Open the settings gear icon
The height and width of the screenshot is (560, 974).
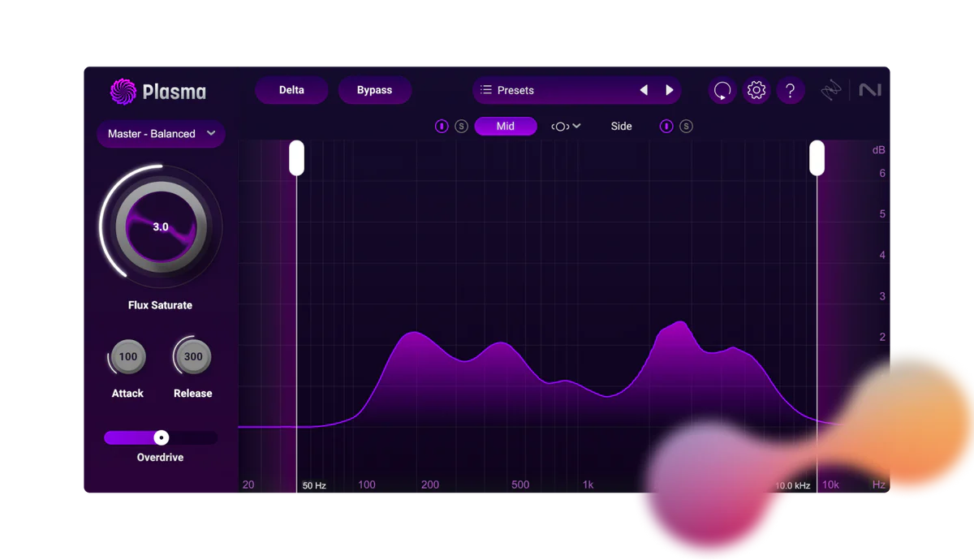click(756, 90)
